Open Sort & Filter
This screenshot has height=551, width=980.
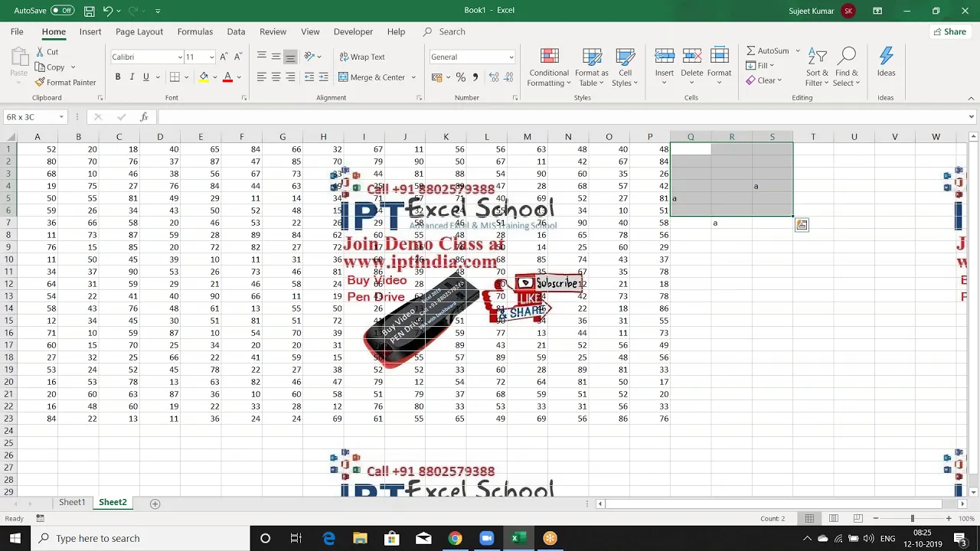(817, 67)
